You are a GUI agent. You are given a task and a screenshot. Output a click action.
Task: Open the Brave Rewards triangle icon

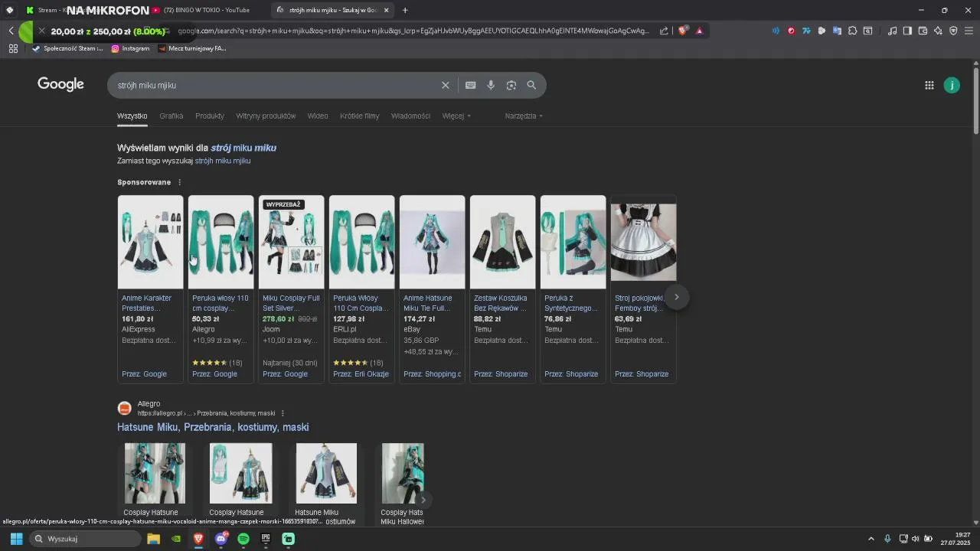tap(699, 31)
